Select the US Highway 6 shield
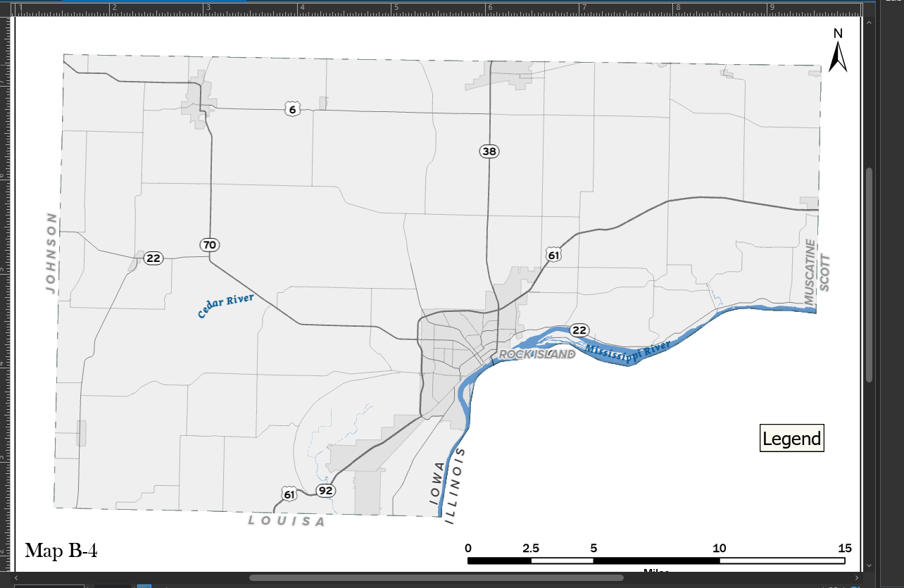The image size is (904, 588). click(x=292, y=108)
